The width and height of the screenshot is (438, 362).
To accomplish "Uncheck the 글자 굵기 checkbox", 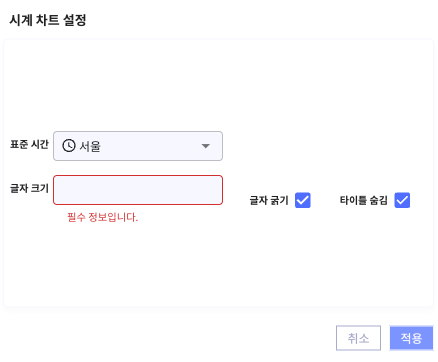I will [x=303, y=200].
